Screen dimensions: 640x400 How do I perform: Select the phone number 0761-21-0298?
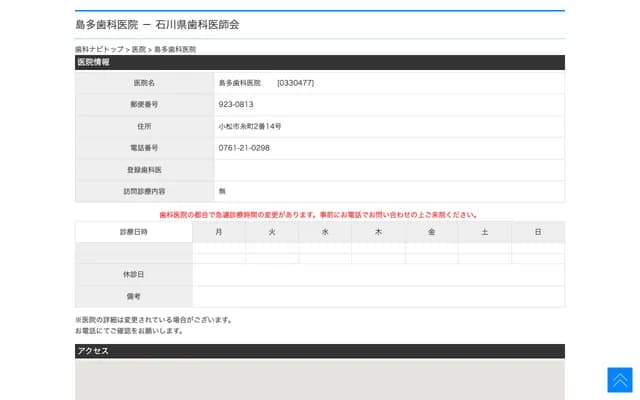pyautogui.click(x=244, y=148)
